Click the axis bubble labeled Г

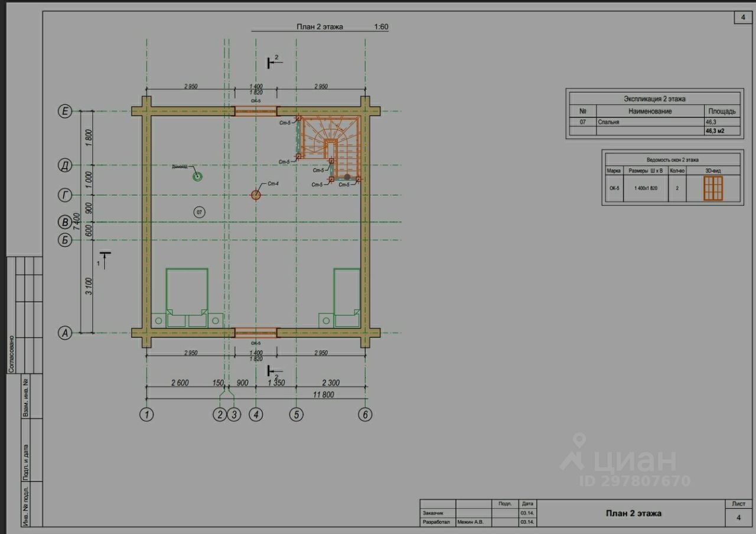point(65,195)
